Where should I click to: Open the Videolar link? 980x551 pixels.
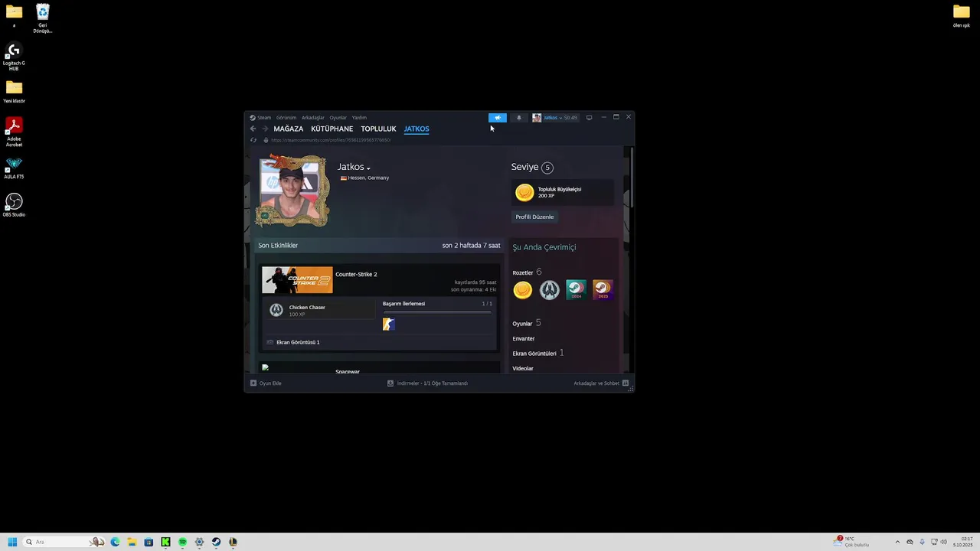click(523, 368)
